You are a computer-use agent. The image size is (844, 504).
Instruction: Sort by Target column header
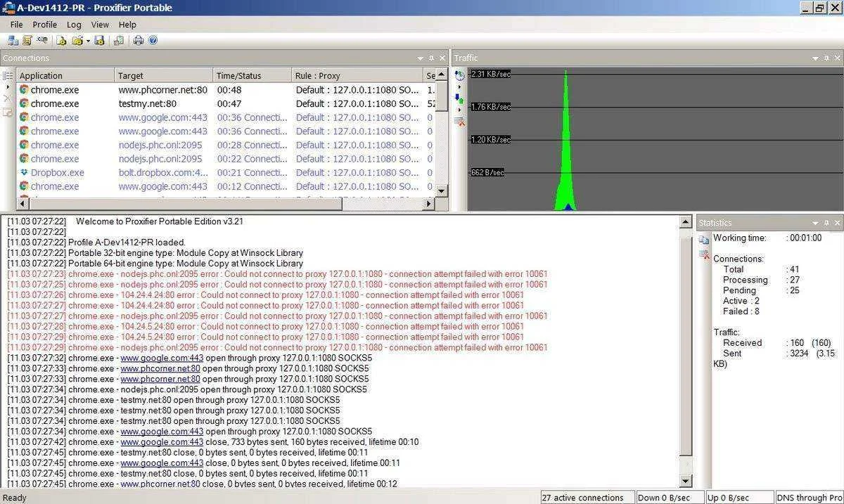[164, 75]
